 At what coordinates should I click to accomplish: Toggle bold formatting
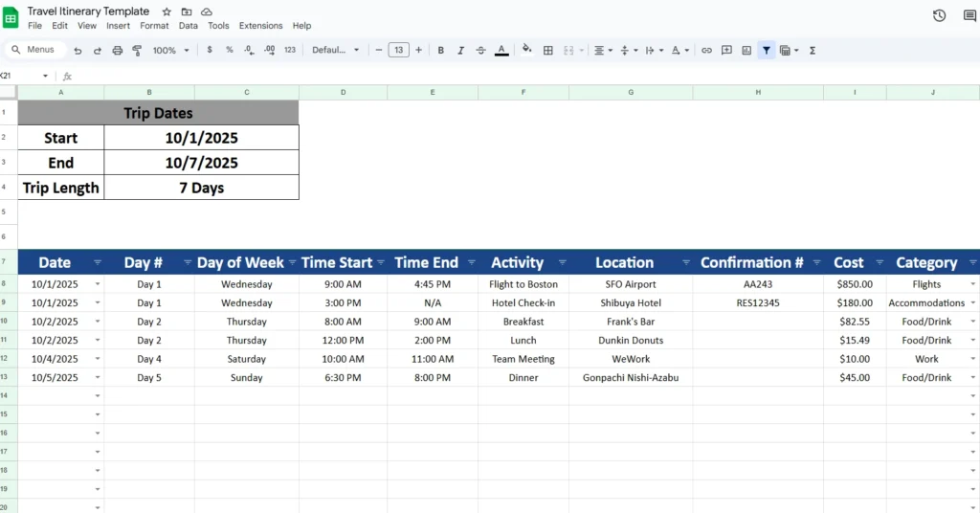(x=440, y=51)
